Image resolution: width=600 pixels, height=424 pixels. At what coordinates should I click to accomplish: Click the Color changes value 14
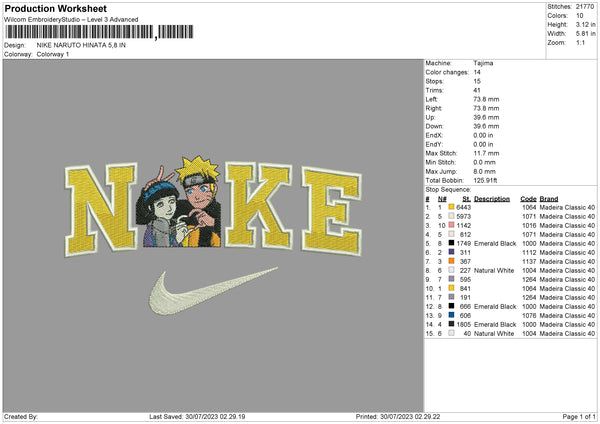point(477,72)
